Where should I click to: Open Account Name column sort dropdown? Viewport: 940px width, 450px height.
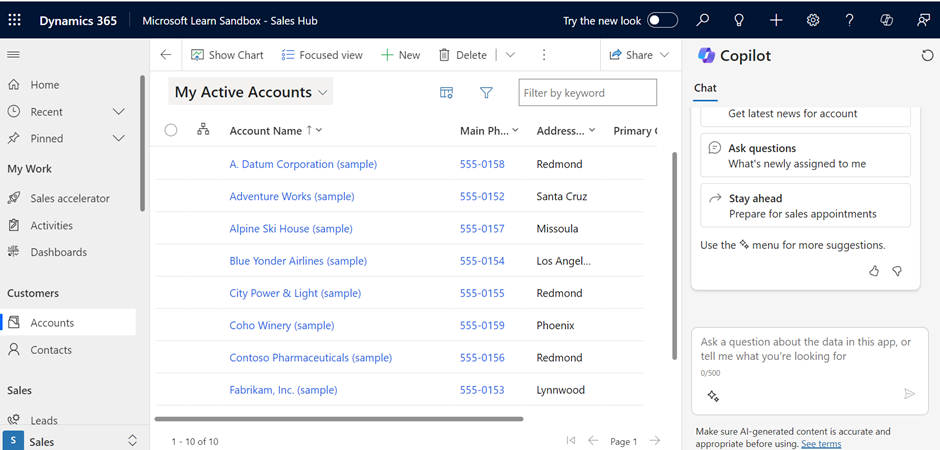point(318,130)
